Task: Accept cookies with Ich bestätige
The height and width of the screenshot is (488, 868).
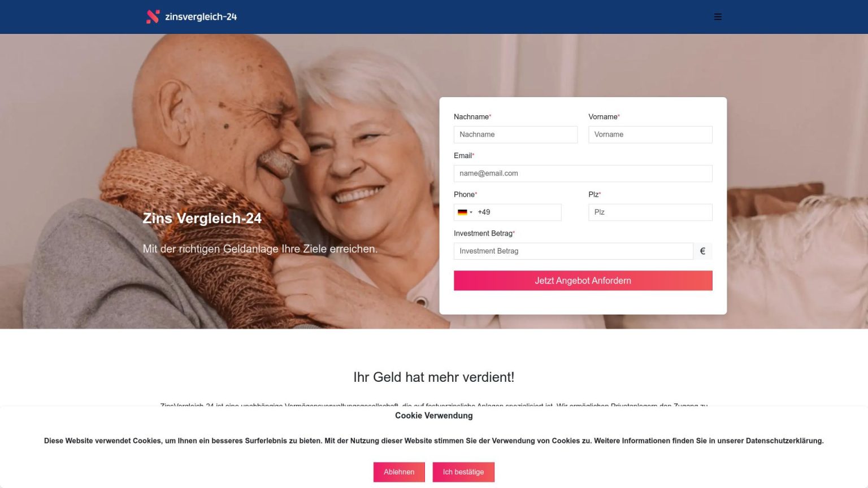Action: pos(463,472)
